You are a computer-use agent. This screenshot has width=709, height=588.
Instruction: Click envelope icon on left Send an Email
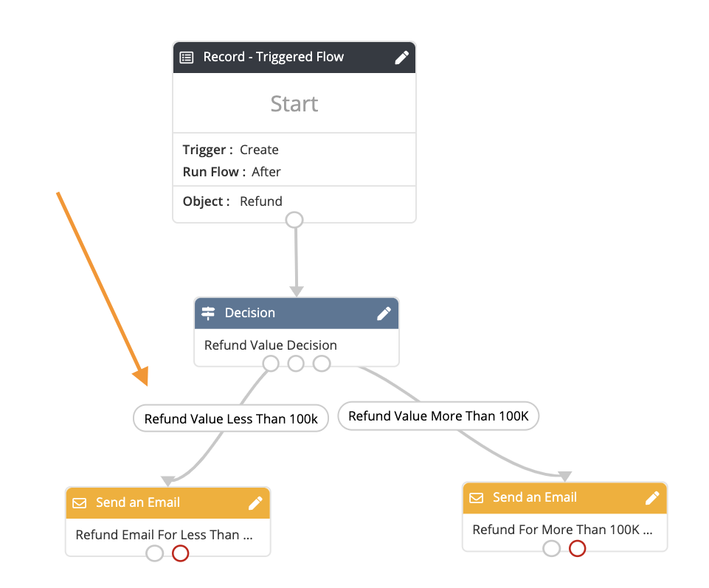pyautogui.click(x=80, y=503)
